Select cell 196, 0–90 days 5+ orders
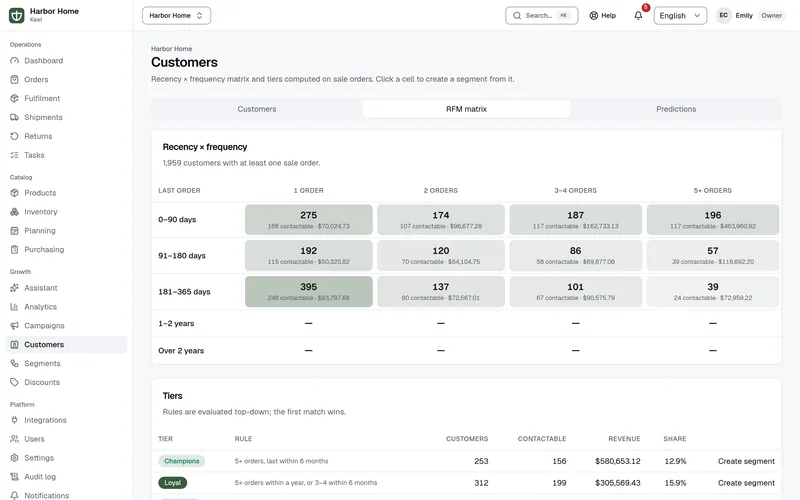 click(x=713, y=220)
